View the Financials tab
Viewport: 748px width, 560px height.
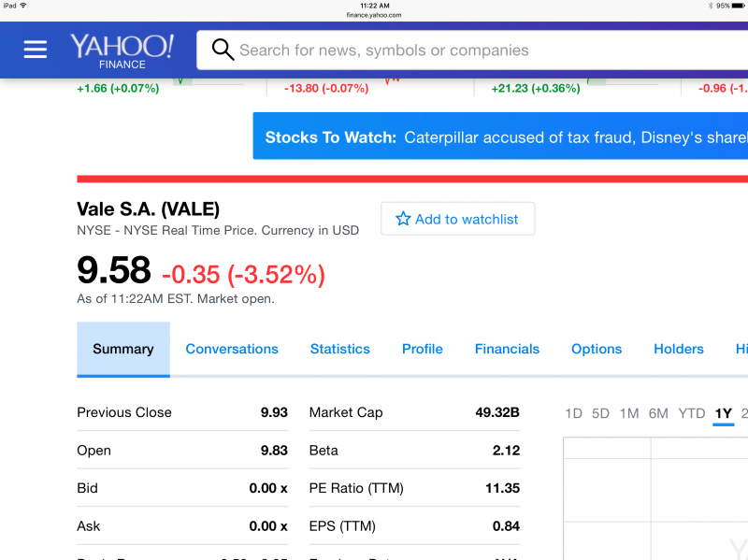click(x=507, y=349)
